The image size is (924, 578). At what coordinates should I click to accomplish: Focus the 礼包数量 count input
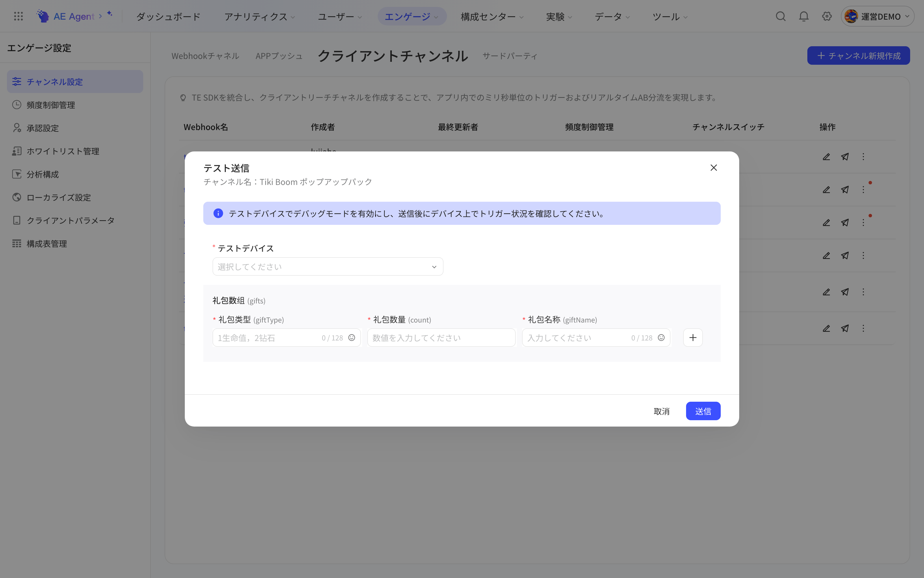(x=441, y=338)
